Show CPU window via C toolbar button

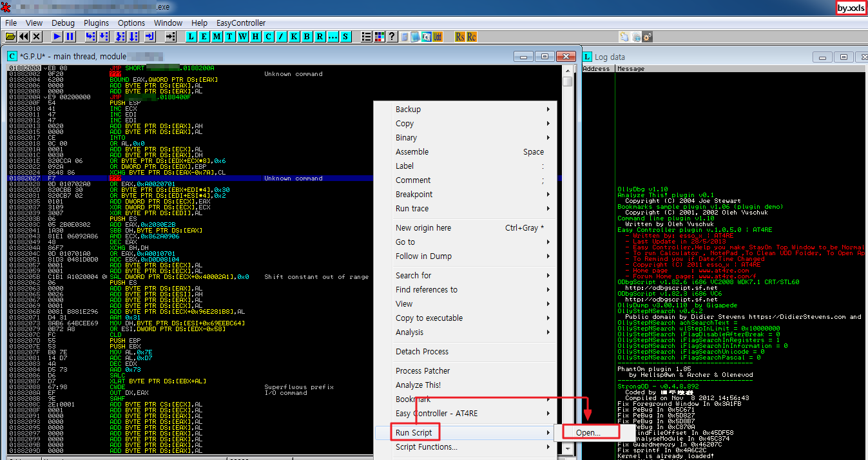(x=268, y=37)
